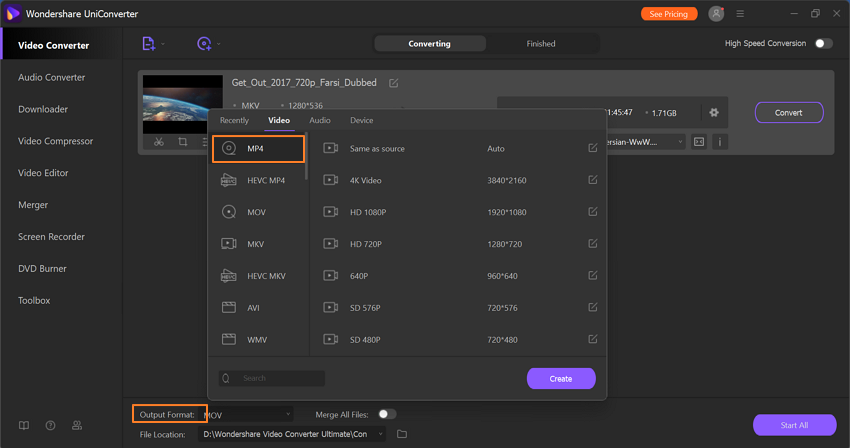
Task: Open Screen Recorder in sidebar
Action: [51, 237]
